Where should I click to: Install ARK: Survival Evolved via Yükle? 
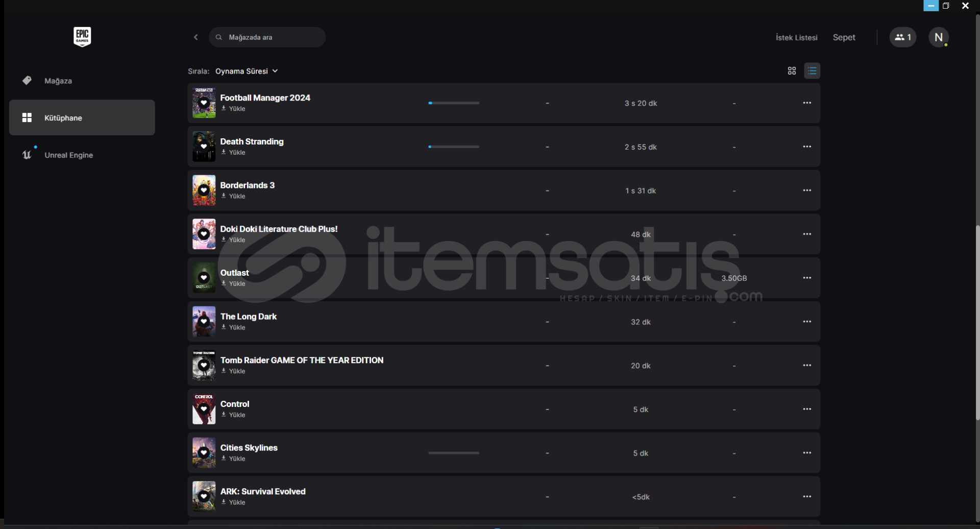[233, 502]
